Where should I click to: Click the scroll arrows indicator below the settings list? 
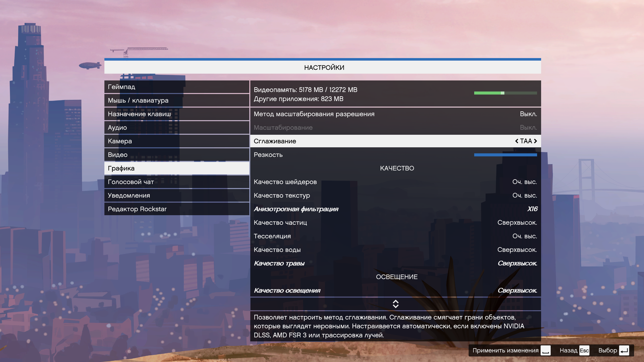395,304
